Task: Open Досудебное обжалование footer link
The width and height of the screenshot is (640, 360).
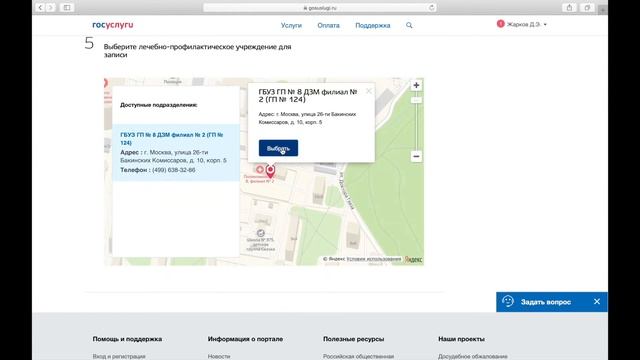Action: (x=473, y=356)
